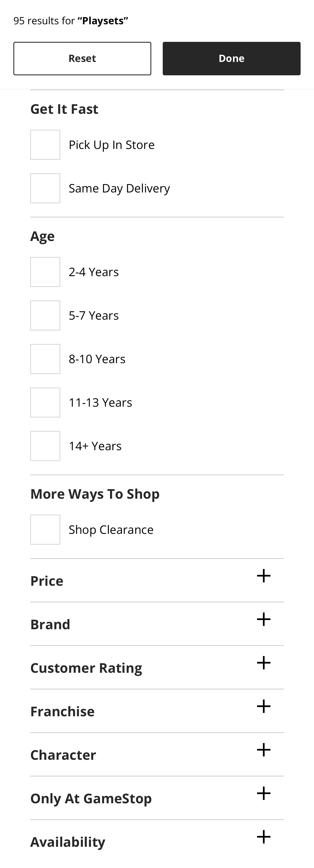Image resolution: width=314 pixels, height=868 pixels.
Task: Select the 14+ Years checkbox
Action: 45,446
